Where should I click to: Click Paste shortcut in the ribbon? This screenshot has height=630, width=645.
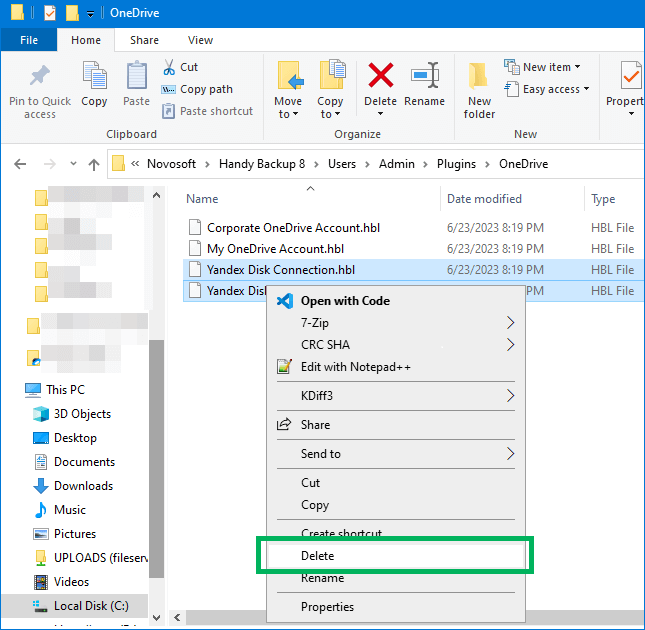click(207, 111)
